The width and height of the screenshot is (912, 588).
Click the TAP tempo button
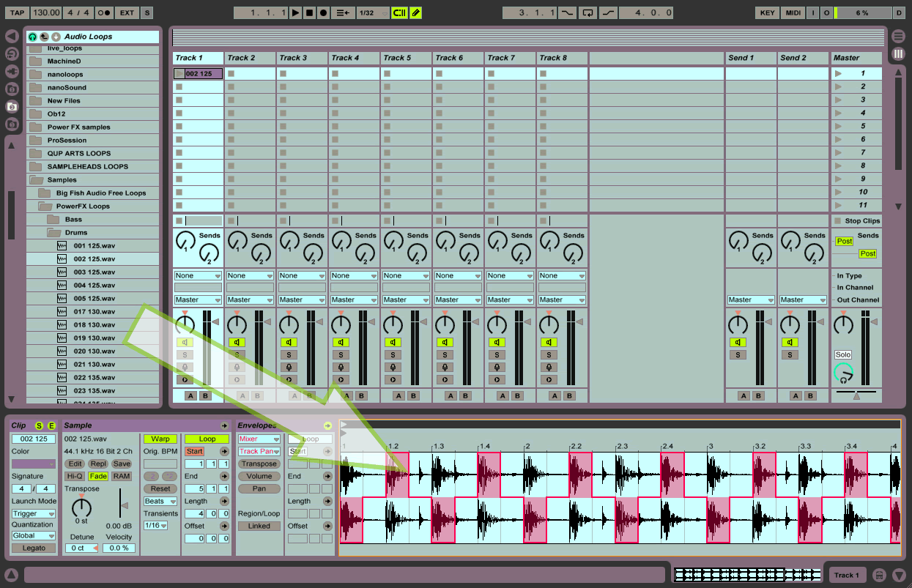click(x=17, y=12)
